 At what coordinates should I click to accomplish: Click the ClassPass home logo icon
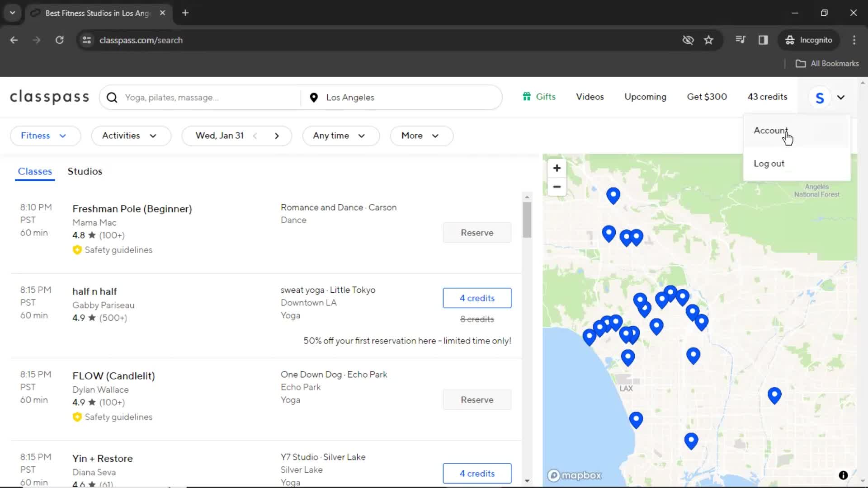tap(49, 97)
